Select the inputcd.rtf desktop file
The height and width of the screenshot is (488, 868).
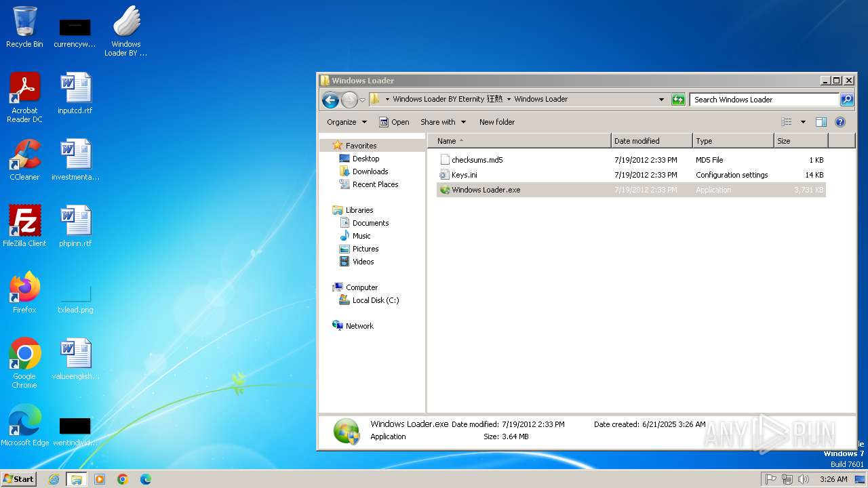(75, 94)
